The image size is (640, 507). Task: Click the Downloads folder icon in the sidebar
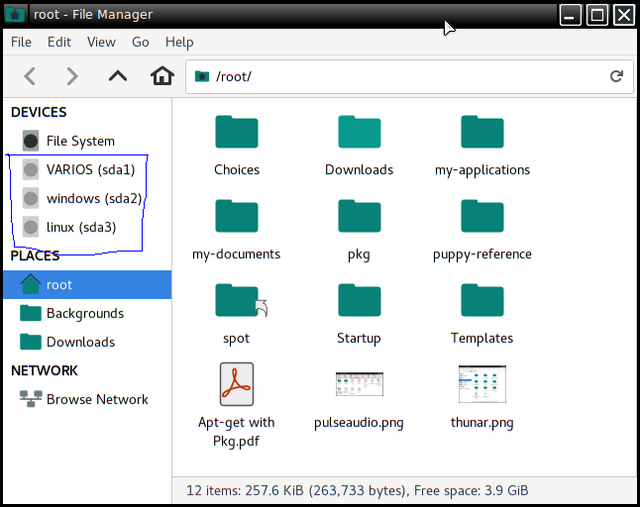point(31,342)
